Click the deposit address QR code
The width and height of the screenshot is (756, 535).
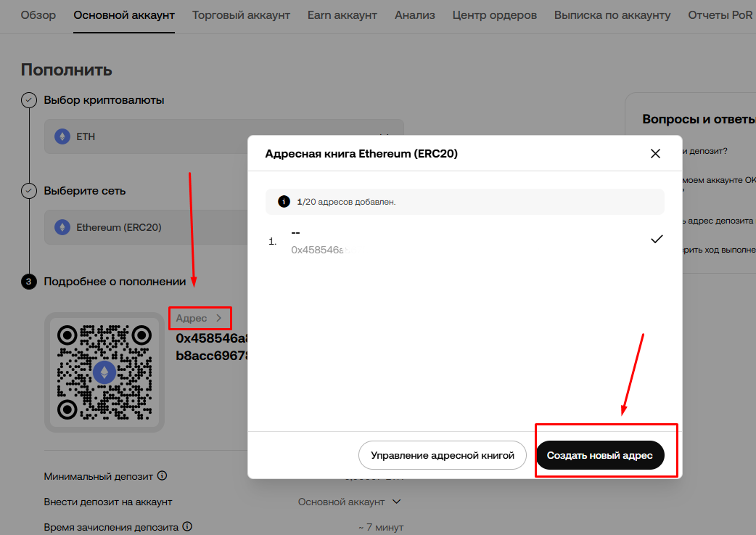point(104,372)
